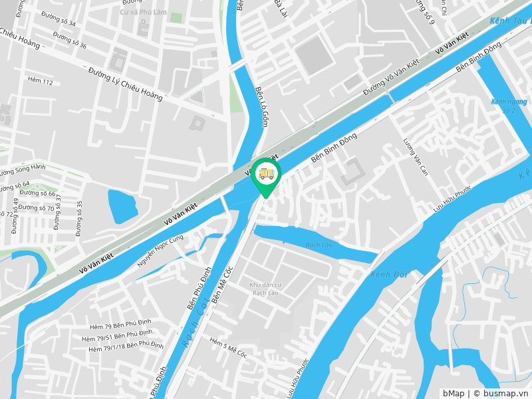Click the Đường số 66 street label
Image resolution: width=532 pixels, height=399 pixels.
point(37,193)
